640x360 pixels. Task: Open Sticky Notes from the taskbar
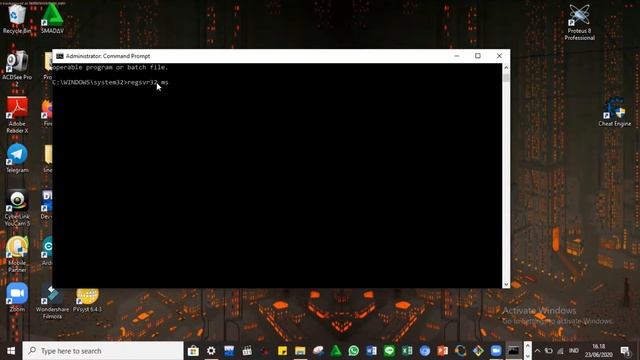[x=282, y=351]
